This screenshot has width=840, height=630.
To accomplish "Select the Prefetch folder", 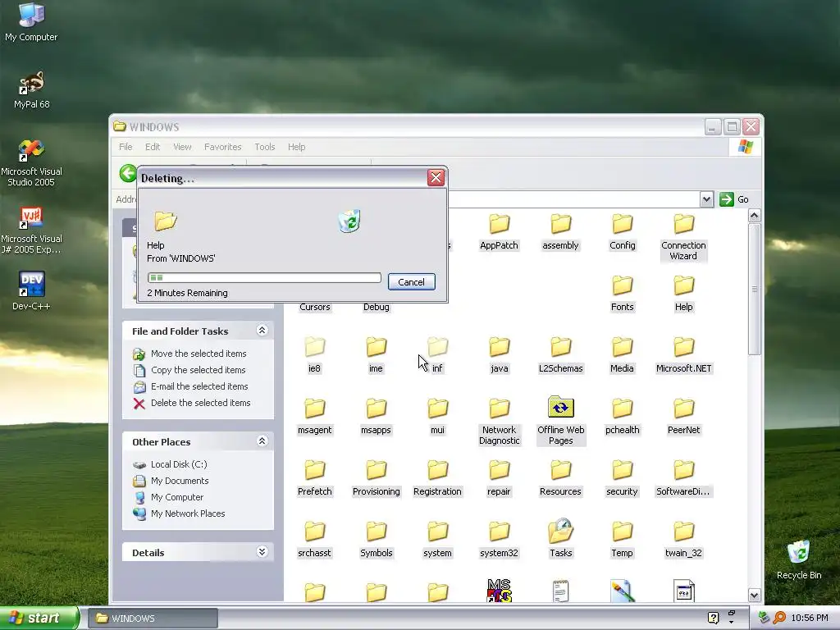I will tap(314, 478).
